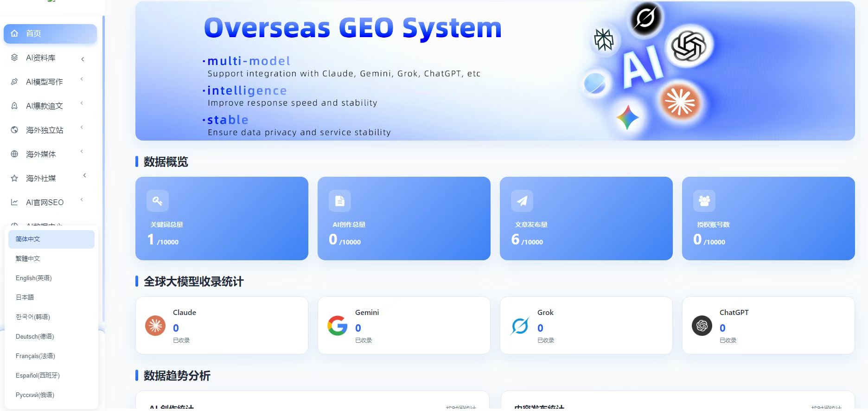Select Français(法语) language option
This screenshot has height=411, width=868.
tap(51, 356)
